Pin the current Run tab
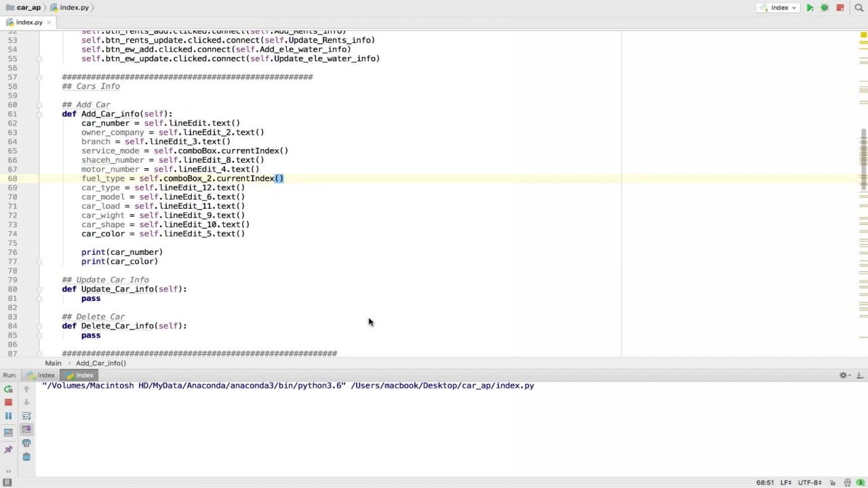The height and width of the screenshot is (488, 868). tap(8, 449)
